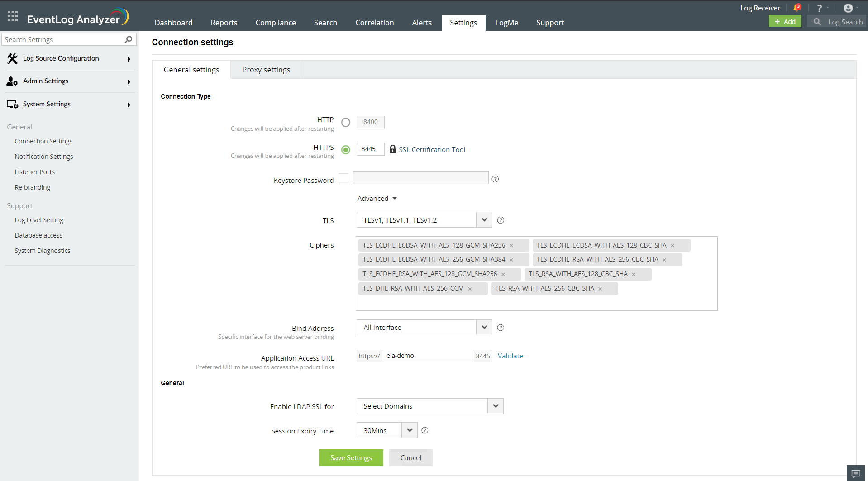Screen dimensions: 868x481
Task: Remove TLS_RSA_WITH_AES_256_CBC_SHA cipher
Action: (x=600, y=289)
